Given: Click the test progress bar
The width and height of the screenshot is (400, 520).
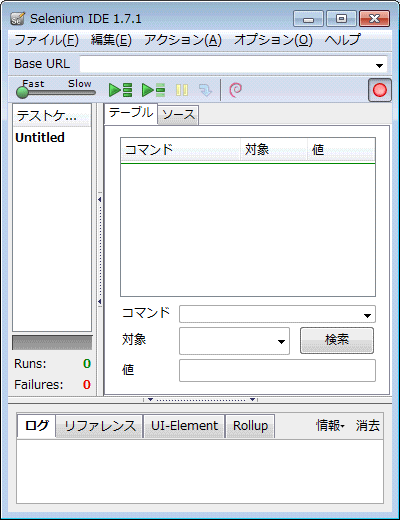Looking at the screenshot, I should pyautogui.click(x=52, y=343).
